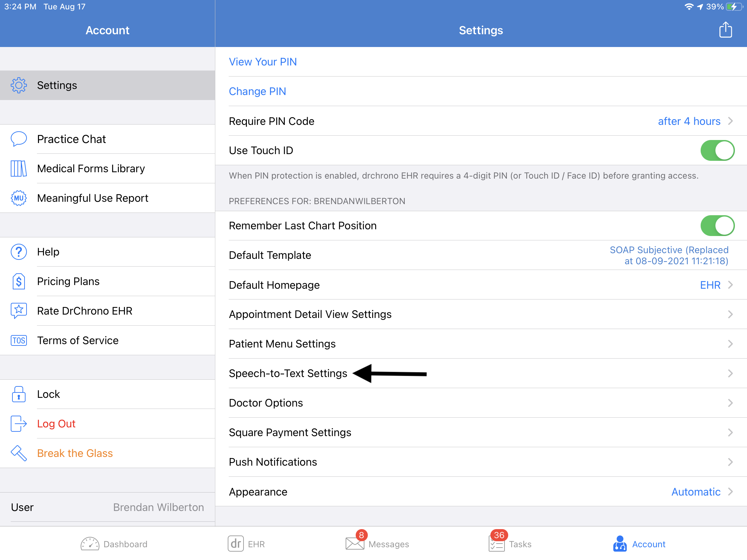
Task: Tap the Push Notifications label
Action: point(273,462)
